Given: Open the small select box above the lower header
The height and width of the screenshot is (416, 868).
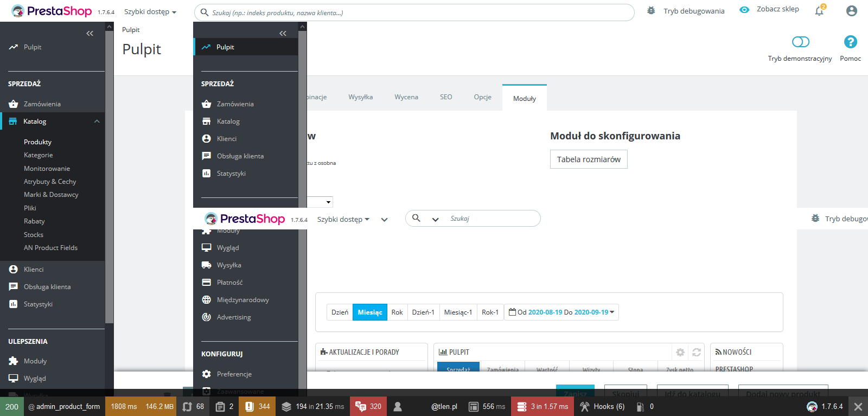Looking at the screenshot, I should tap(320, 202).
